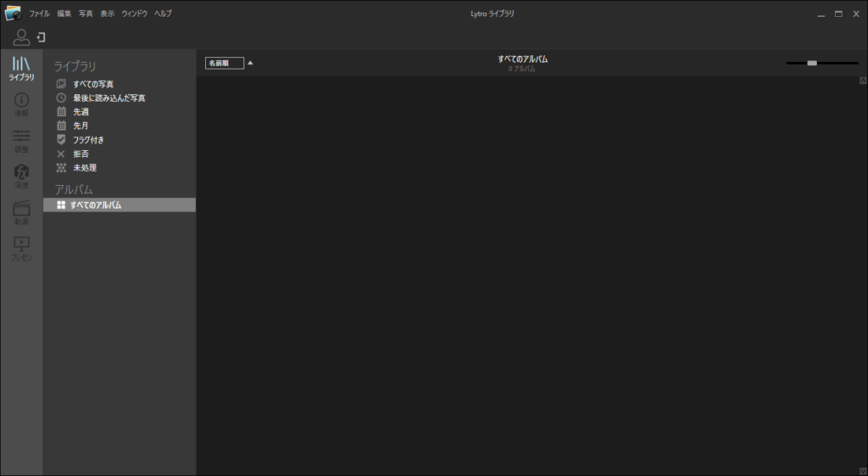Open the 写真 menu

86,14
